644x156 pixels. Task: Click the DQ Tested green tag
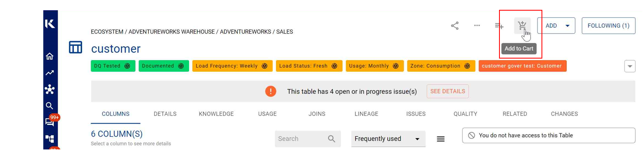113,66
